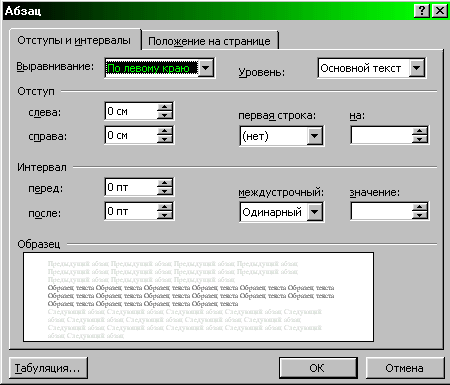Click the на: input field
450x385 pixels.
click(382, 135)
